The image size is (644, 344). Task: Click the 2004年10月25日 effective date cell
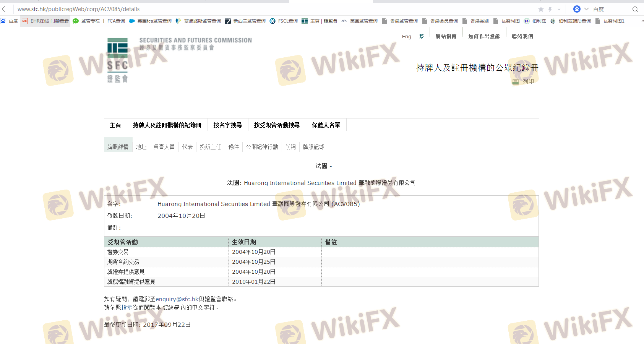(275, 262)
